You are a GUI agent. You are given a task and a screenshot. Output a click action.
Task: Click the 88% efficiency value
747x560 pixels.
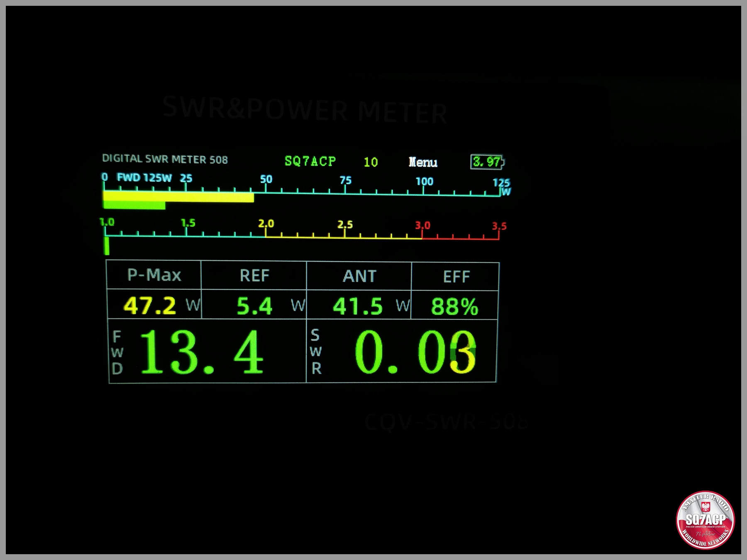454,307
